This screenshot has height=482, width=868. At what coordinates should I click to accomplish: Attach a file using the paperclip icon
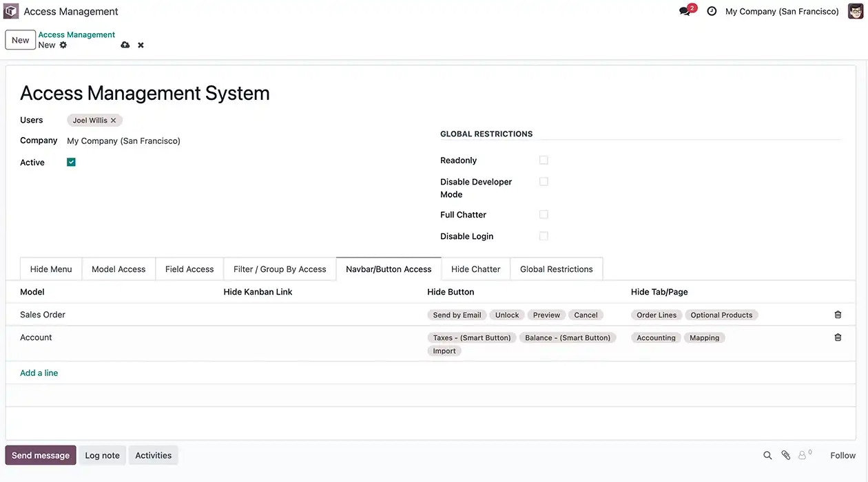(x=785, y=454)
